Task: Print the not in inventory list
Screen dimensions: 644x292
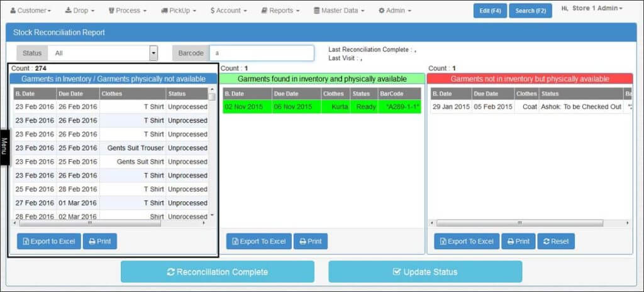Action: [518, 242]
